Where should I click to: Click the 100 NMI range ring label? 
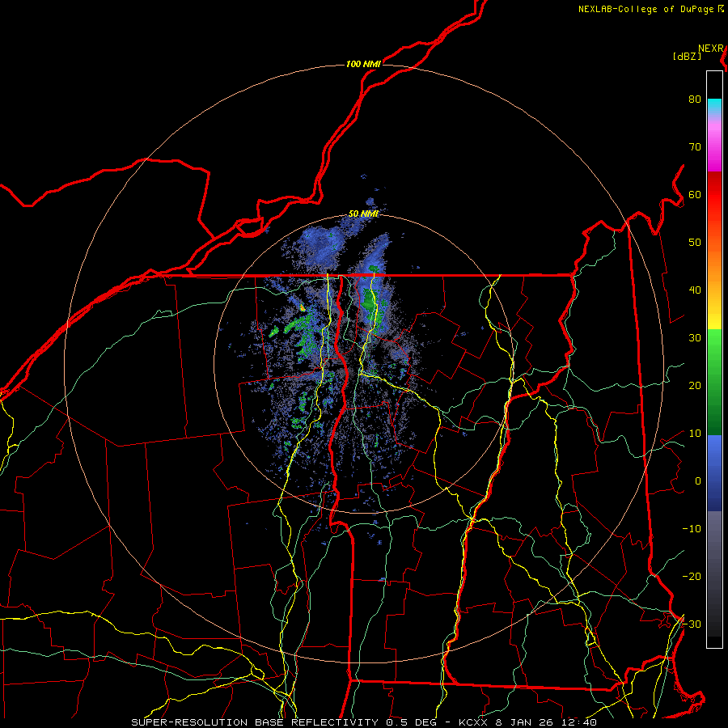tap(363, 64)
